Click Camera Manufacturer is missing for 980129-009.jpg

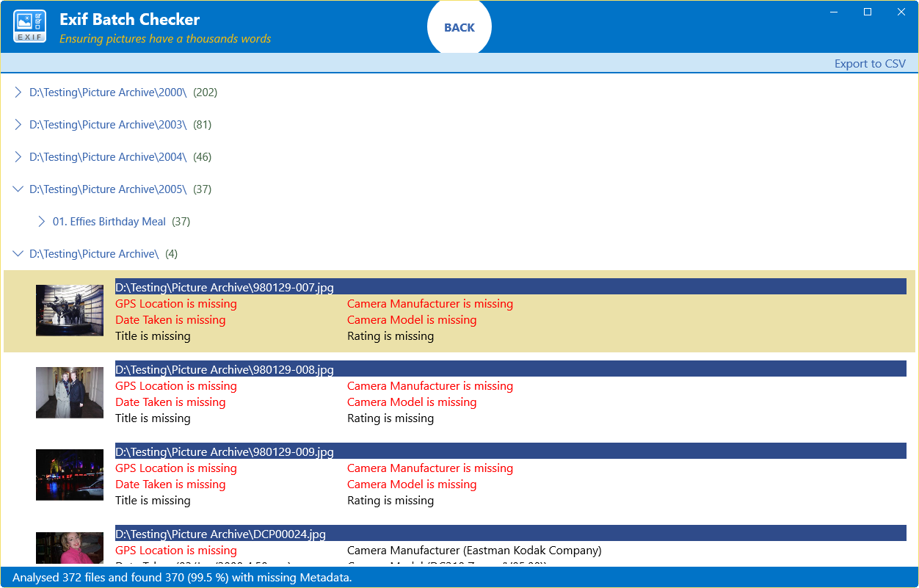[x=430, y=468]
